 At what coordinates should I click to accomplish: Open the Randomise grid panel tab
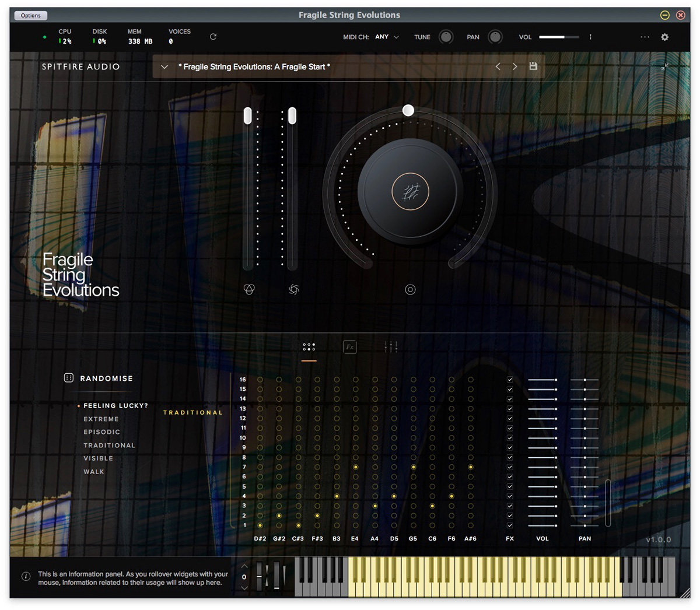tap(309, 346)
